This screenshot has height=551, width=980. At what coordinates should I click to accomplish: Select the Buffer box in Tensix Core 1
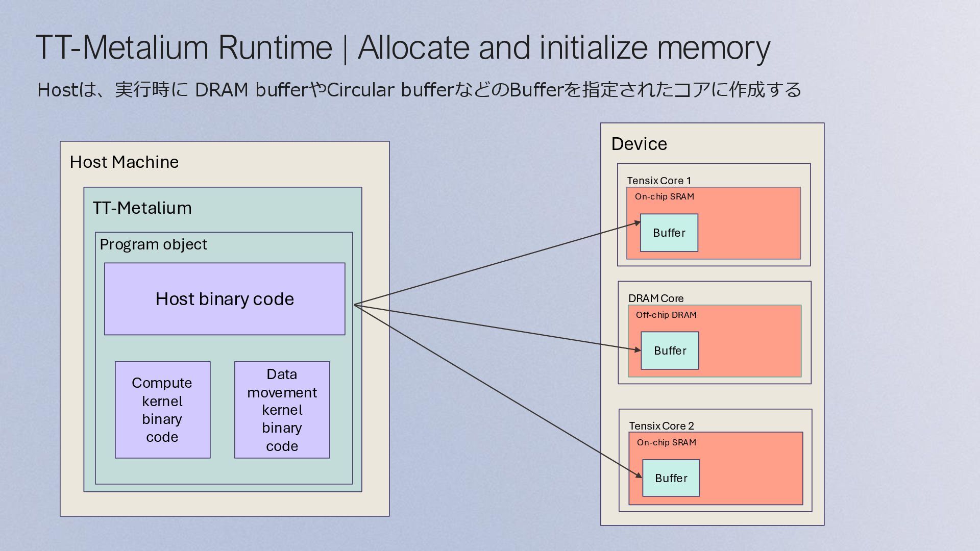[669, 233]
